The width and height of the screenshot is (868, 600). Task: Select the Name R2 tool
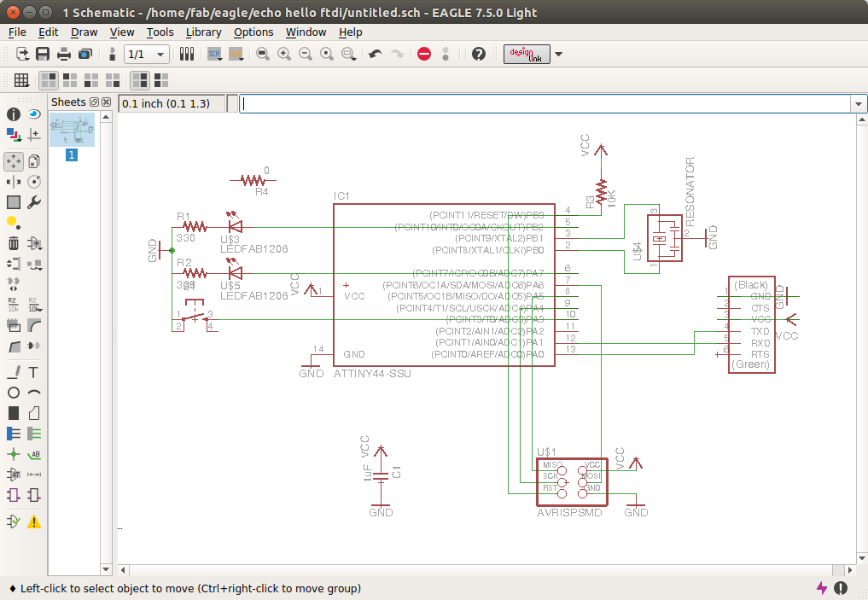(x=14, y=305)
